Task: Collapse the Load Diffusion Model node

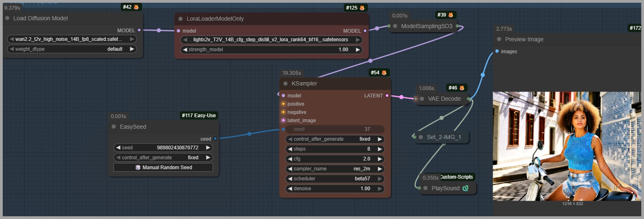Action: click(x=7, y=18)
